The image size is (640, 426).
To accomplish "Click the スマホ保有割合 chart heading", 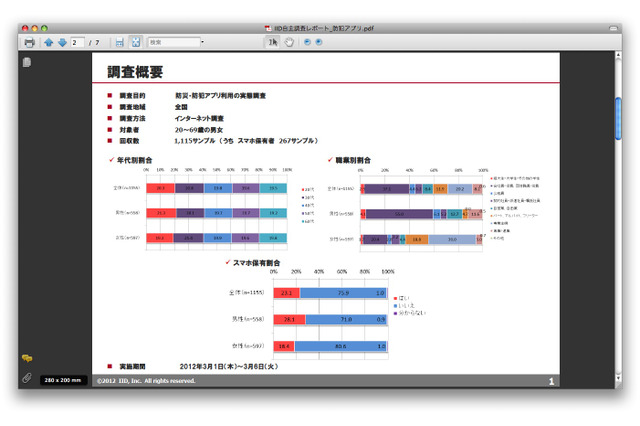I will click(256, 263).
